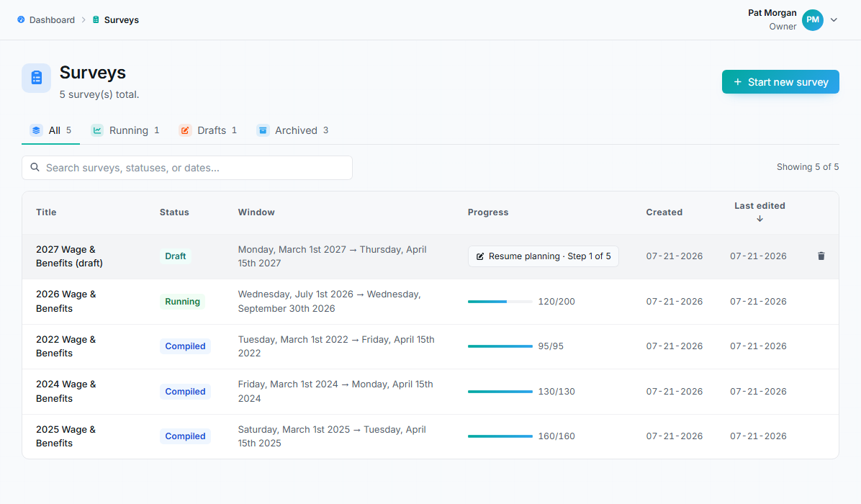Switch to the All tab
Viewport: 861px width, 504px height.
tap(50, 130)
